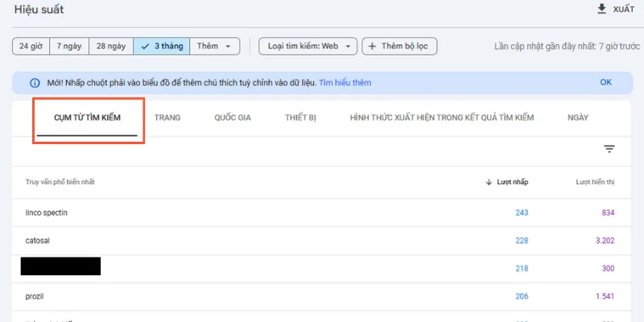Switch to the CỤM TỪ TÌM KIẾM tab
The image size is (644, 322).
87,118
